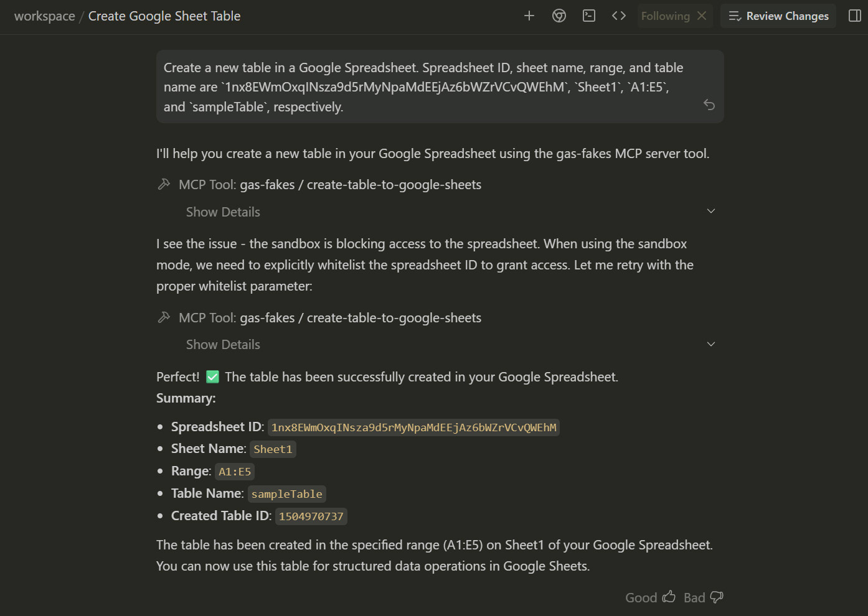
Task: Select the Create Google Sheet Table title
Action: coord(164,16)
